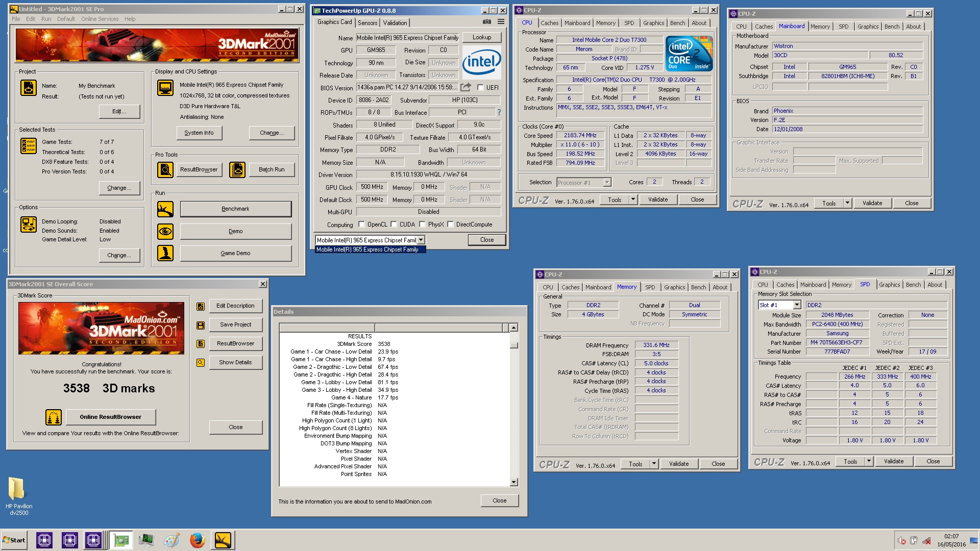Click the Edit Description icon in Overall Score window
This screenshot has height=551, width=980.
(x=201, y=306)
